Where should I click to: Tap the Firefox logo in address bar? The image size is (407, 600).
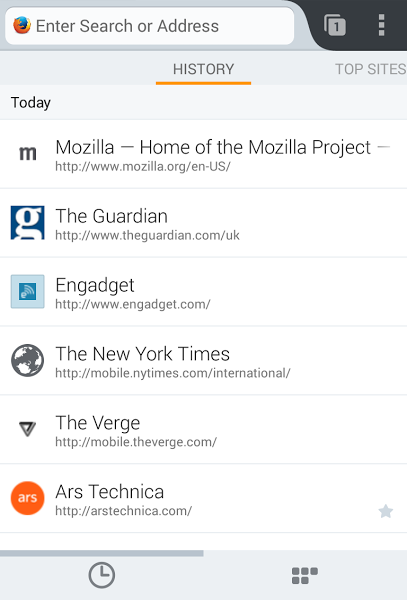(x=22, y=25)
